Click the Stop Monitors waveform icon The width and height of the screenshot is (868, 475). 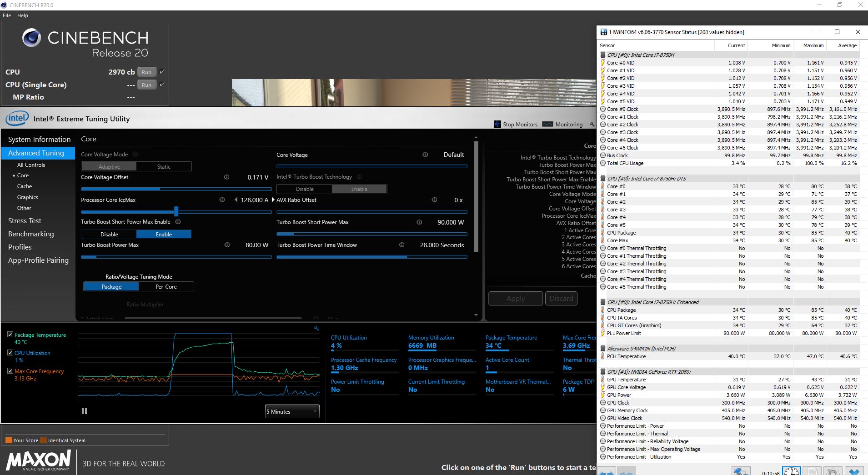pos(497,124)
